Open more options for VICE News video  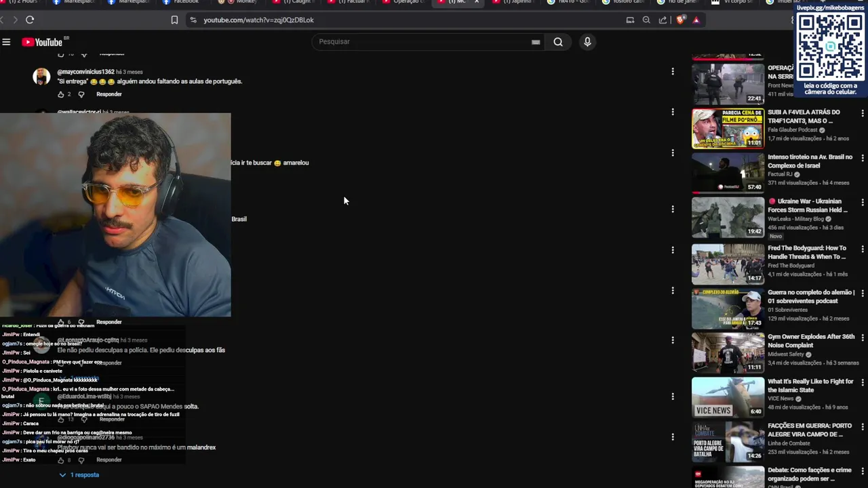[x=863, y=382]
